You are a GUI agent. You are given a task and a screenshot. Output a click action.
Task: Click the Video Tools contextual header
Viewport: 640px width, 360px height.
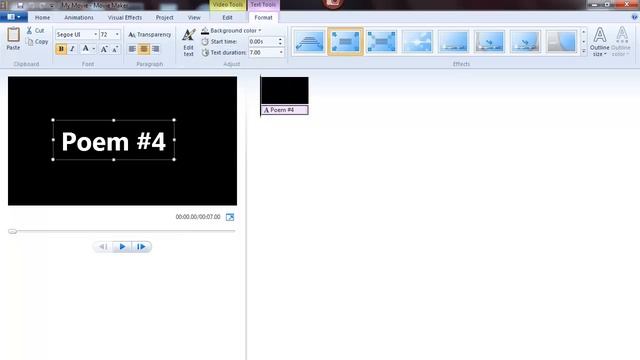click(227, 5)
